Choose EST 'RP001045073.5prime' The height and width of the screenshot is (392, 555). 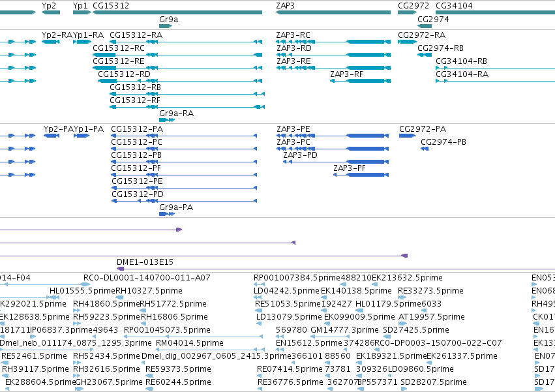[167, 331]
